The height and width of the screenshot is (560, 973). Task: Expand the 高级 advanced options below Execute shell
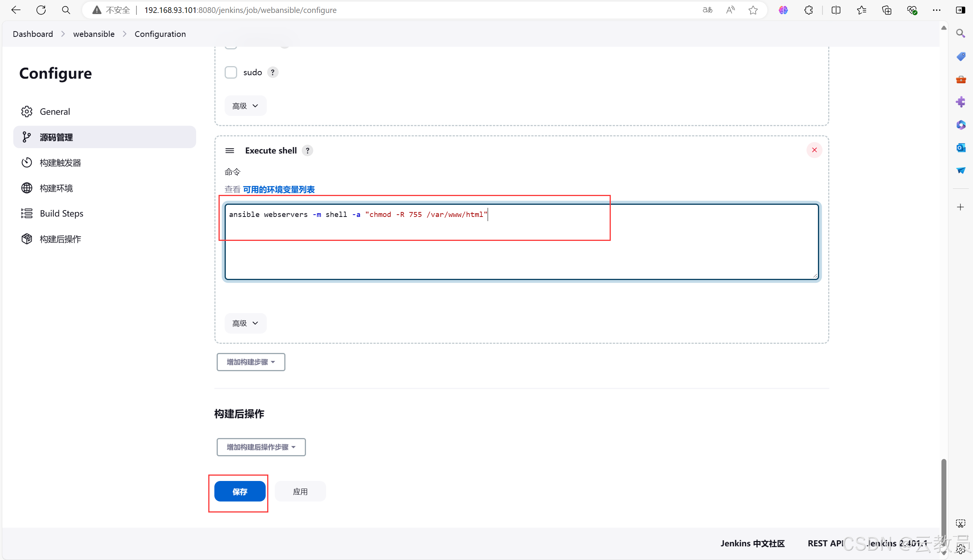244,323
